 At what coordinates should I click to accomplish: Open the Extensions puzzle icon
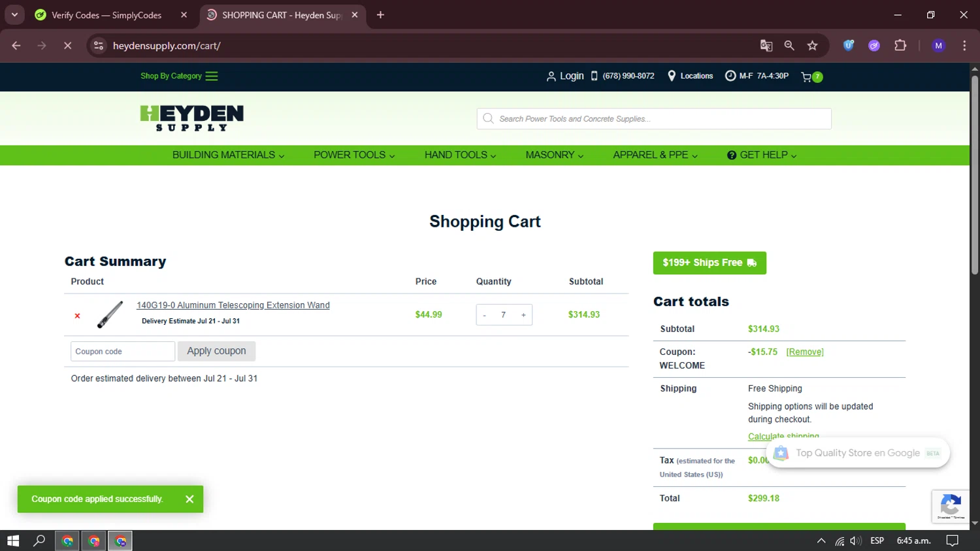click(x=900, y=46)
